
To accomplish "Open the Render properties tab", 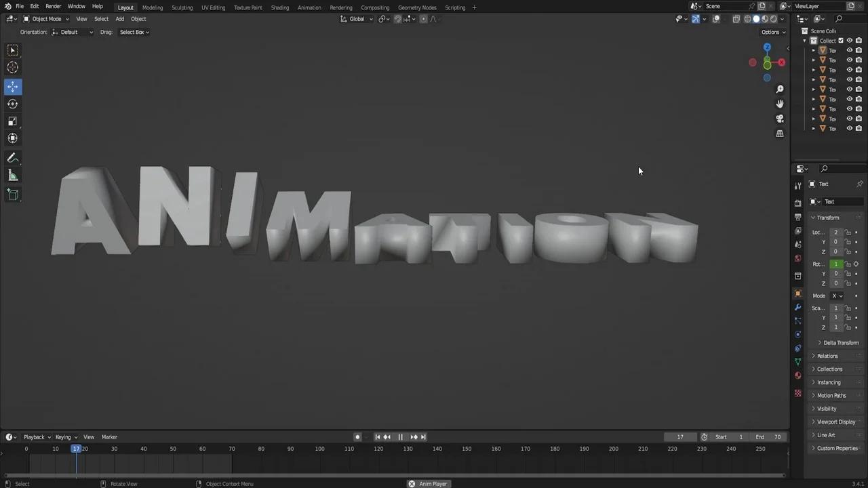I will [x=797, y=203].
